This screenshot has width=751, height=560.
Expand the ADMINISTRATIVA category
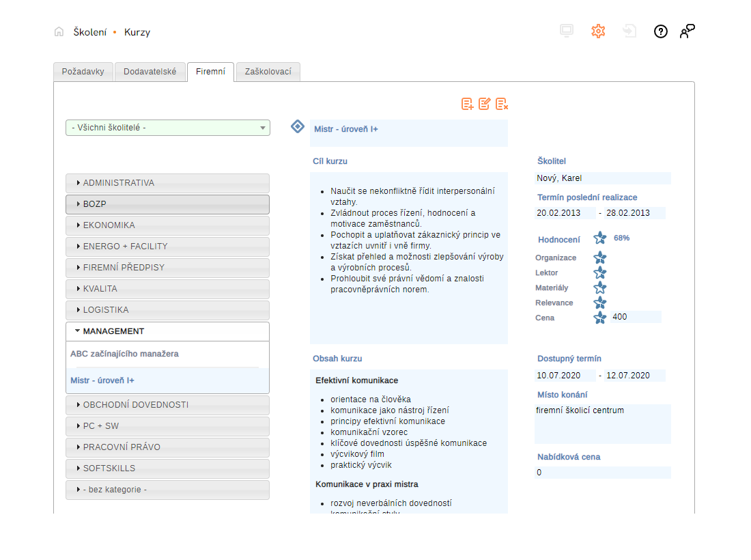click(x=167, y=183)
